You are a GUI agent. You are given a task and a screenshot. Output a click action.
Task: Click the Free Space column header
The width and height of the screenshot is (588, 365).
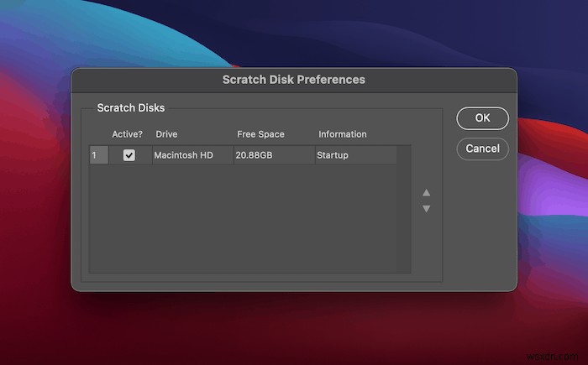tap(260, 134)
